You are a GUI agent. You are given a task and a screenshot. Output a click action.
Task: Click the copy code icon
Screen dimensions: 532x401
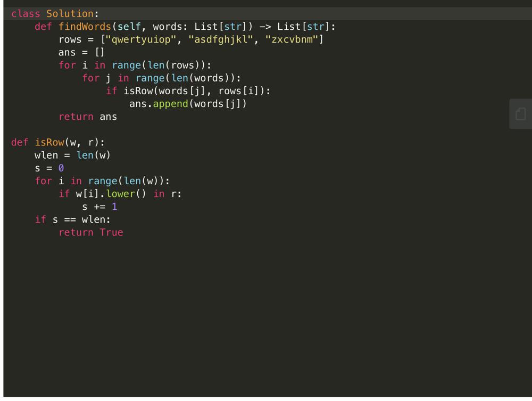point(520,113)
